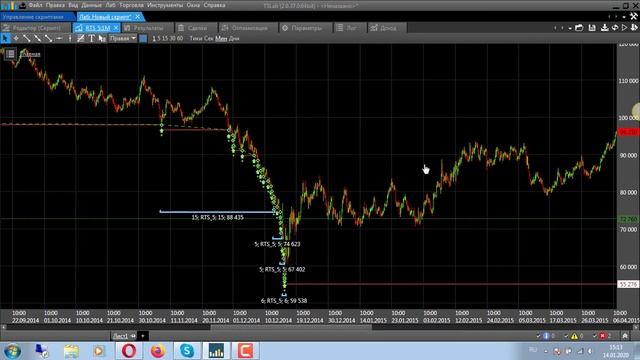640x360 pixels.
Task: Click label 15; RTS_5; 15; 88 435
Action: point(218,218)
